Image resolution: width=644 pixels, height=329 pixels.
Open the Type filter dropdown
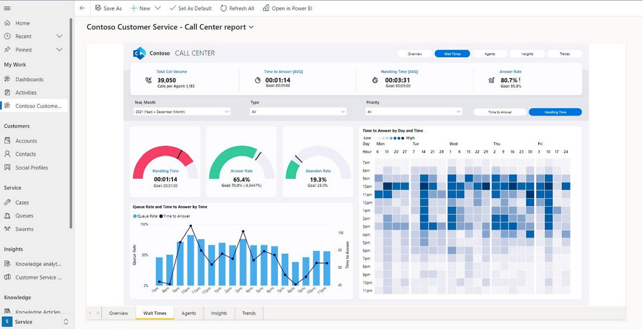[x=298, y=112]
